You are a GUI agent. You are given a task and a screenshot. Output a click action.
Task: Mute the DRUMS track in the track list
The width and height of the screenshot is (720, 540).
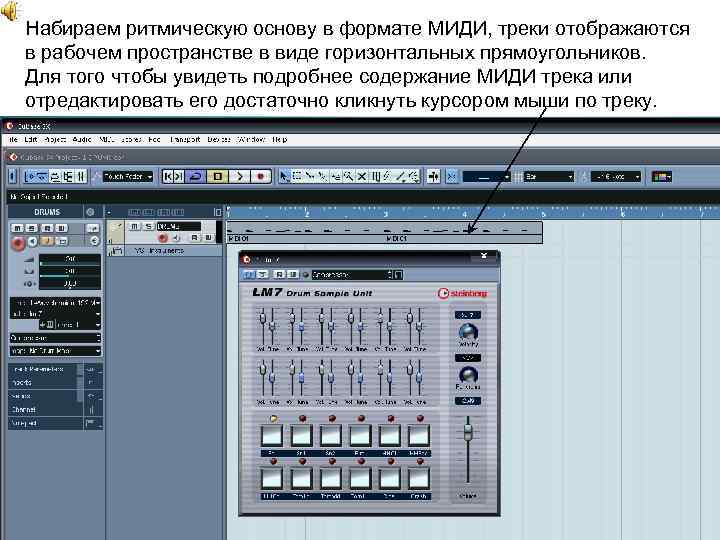[134, 226]
